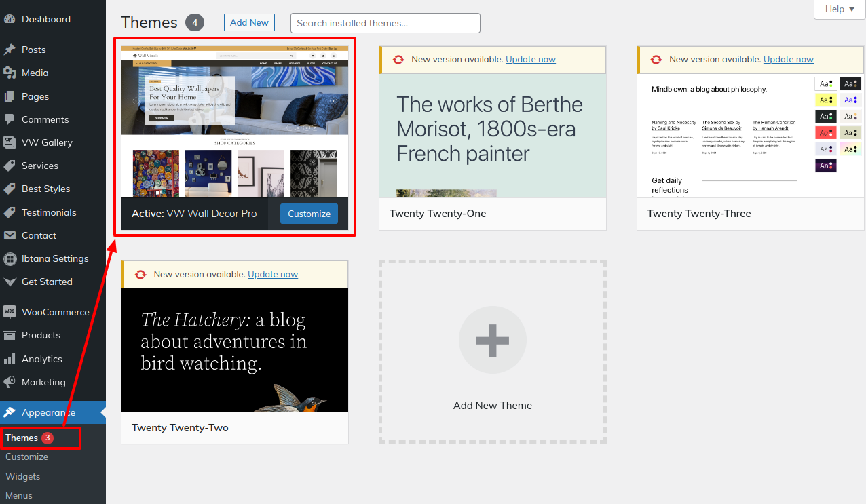Click the plus icon to add theme
The height and width of the screenshot is (504, 866).
pyautogui.click(x=492, y=340)
